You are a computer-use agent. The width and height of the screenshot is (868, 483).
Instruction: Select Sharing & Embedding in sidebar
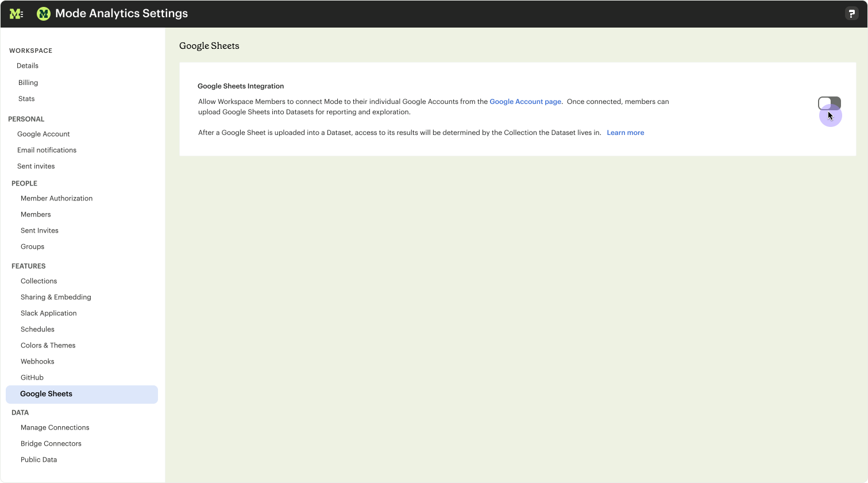(x=56, y=297)
